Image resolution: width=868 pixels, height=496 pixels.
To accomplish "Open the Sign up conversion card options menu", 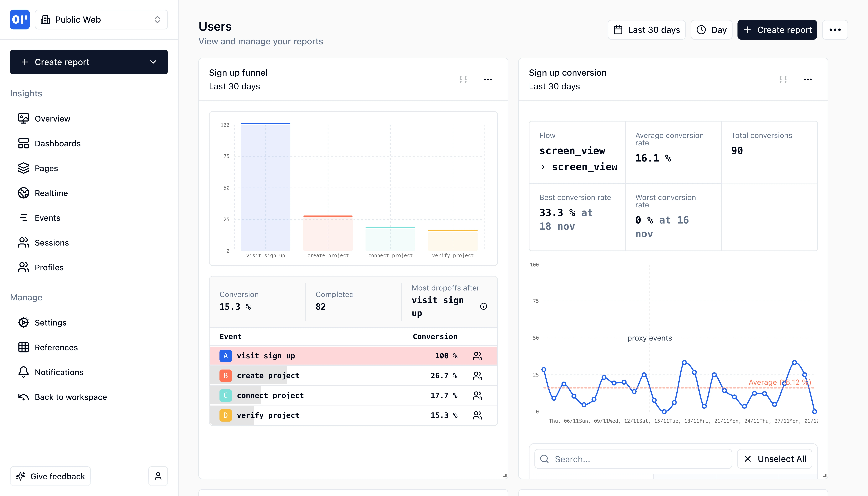I will point(808,79).
